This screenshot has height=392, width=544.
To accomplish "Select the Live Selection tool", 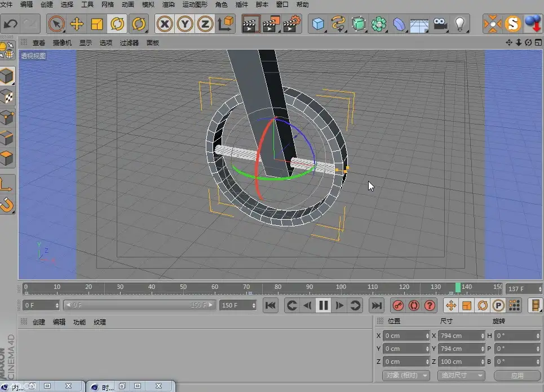I will pyautogui.click(x=56, y=24).
